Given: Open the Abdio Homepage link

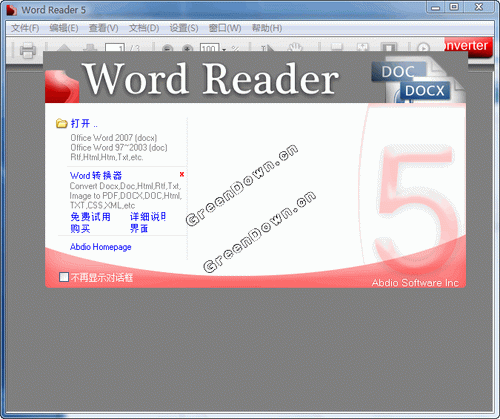Looking at the screenshot, I should pyautogui.click(x=100, y=247).
